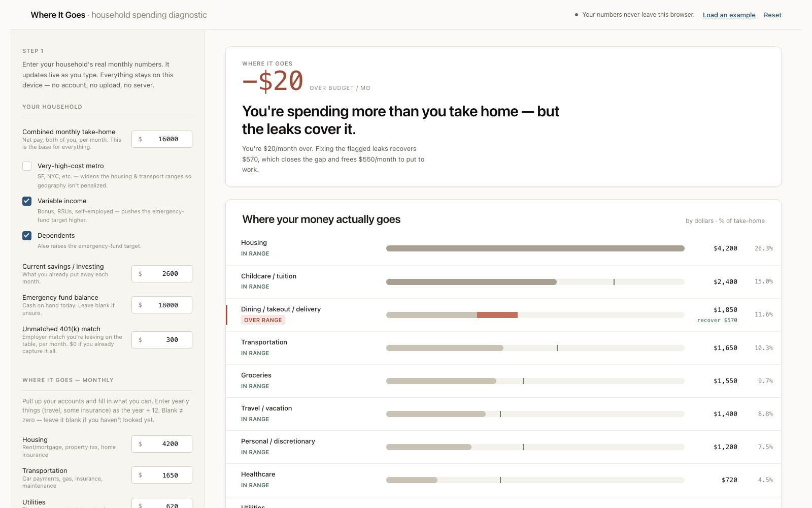Focus the Housing monthly amount input

[162, 444]
